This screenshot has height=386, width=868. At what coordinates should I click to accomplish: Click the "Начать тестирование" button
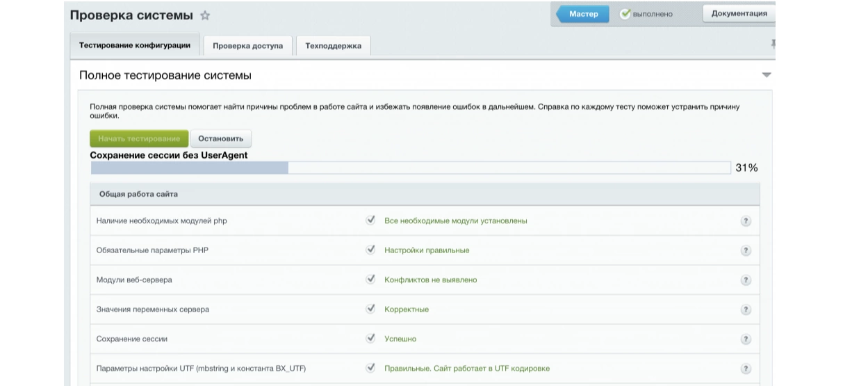coord(139,138)
